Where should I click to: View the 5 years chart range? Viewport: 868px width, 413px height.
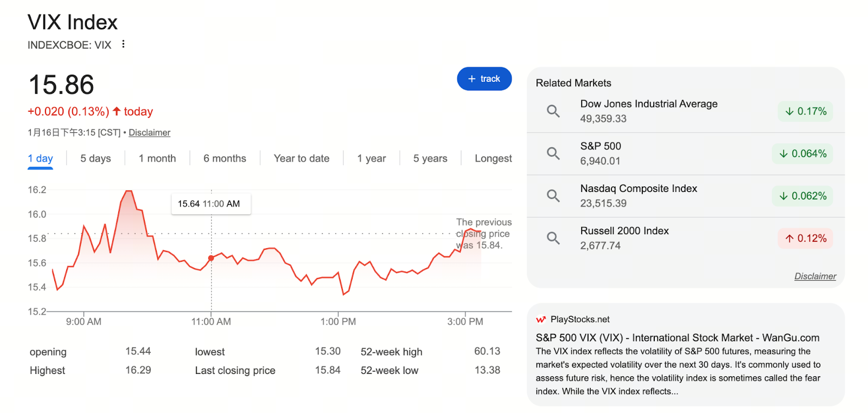coord(430,158)
